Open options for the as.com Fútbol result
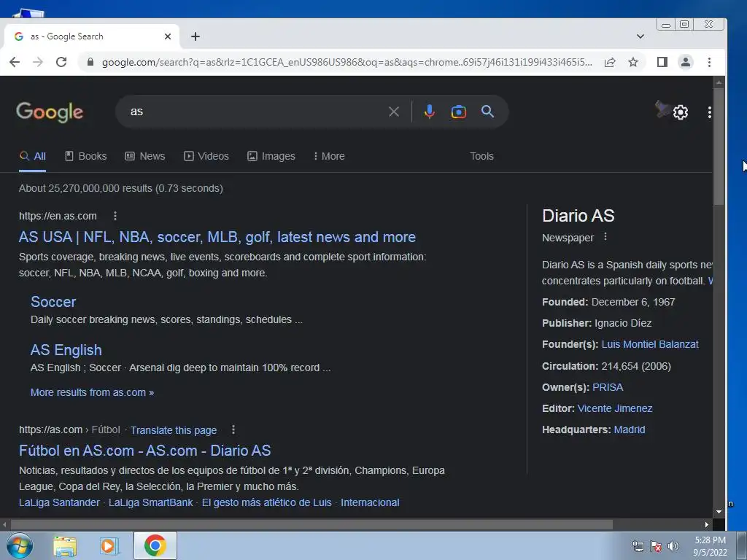 pyautogui.click(x=233, y=429)
